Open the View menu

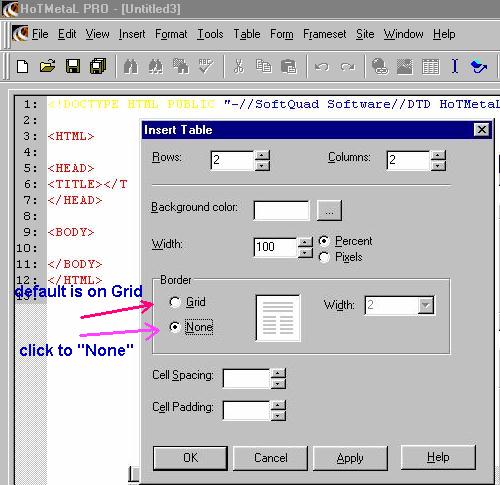click(97, 34)
